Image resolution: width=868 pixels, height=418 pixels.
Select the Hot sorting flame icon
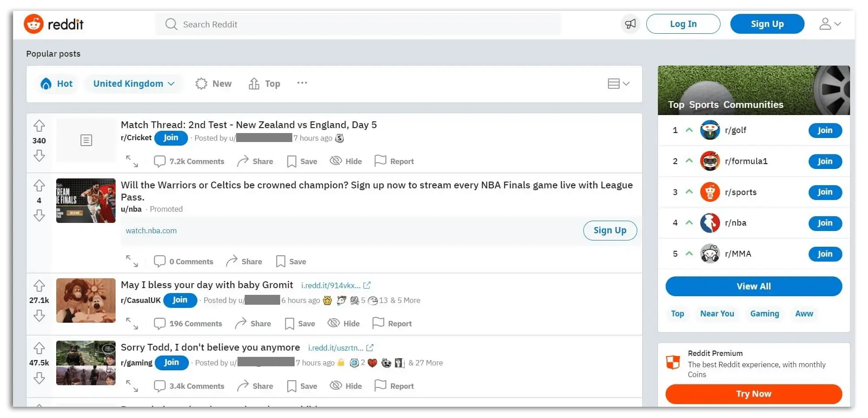pos(46,84)
